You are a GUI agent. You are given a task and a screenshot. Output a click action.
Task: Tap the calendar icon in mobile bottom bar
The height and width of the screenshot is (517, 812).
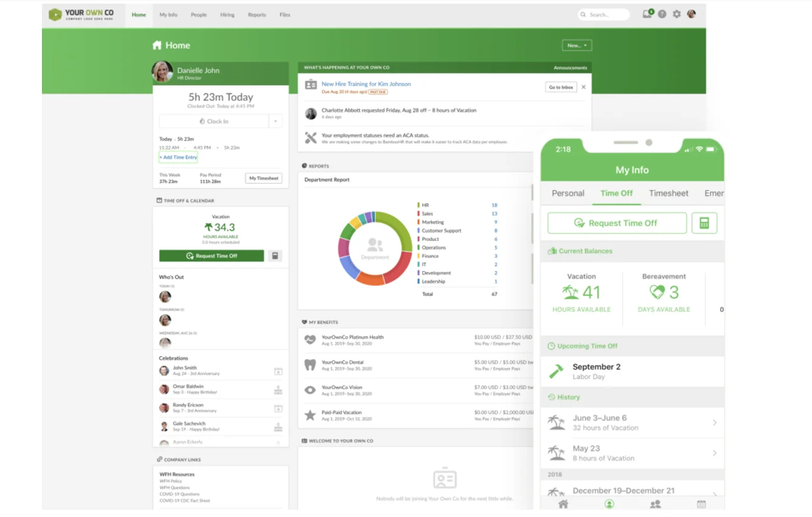[x=701, y=504]
